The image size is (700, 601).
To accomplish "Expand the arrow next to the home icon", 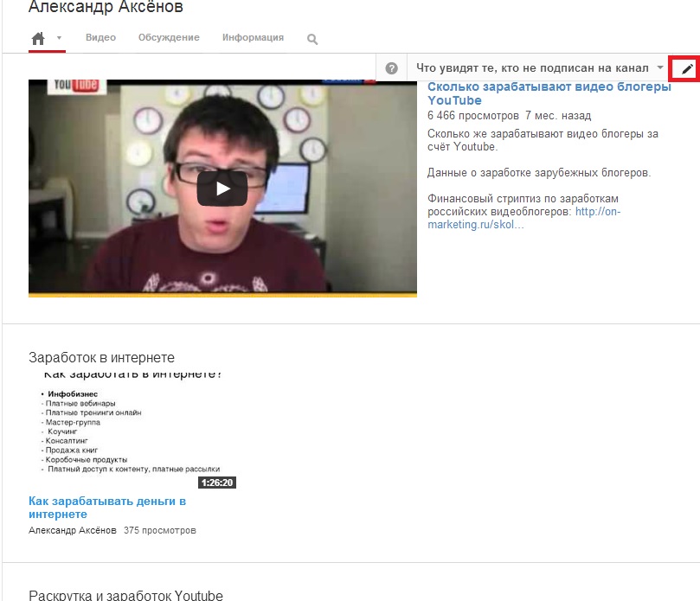I will [x=59, y=38].
